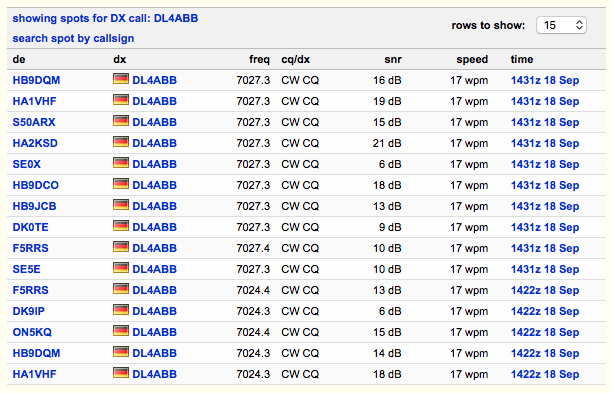
Task: Click German flag in F5RRS 7027.4 row
Action: point(121,247)
